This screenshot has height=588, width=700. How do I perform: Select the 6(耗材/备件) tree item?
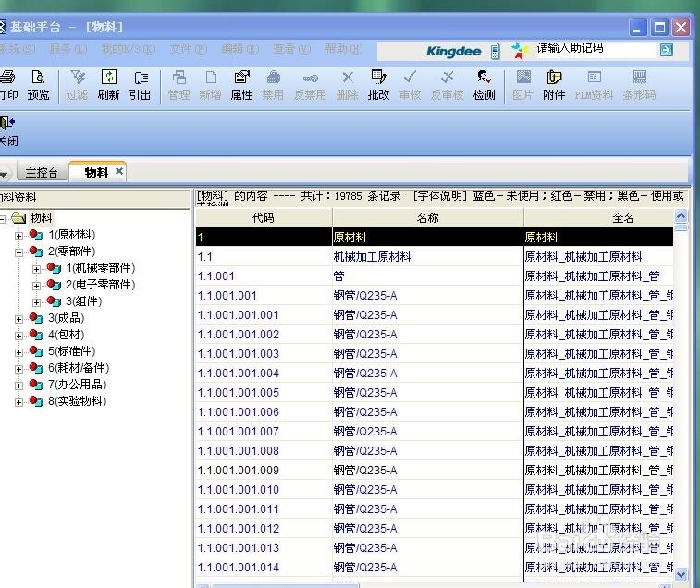[x=79, y=368]
